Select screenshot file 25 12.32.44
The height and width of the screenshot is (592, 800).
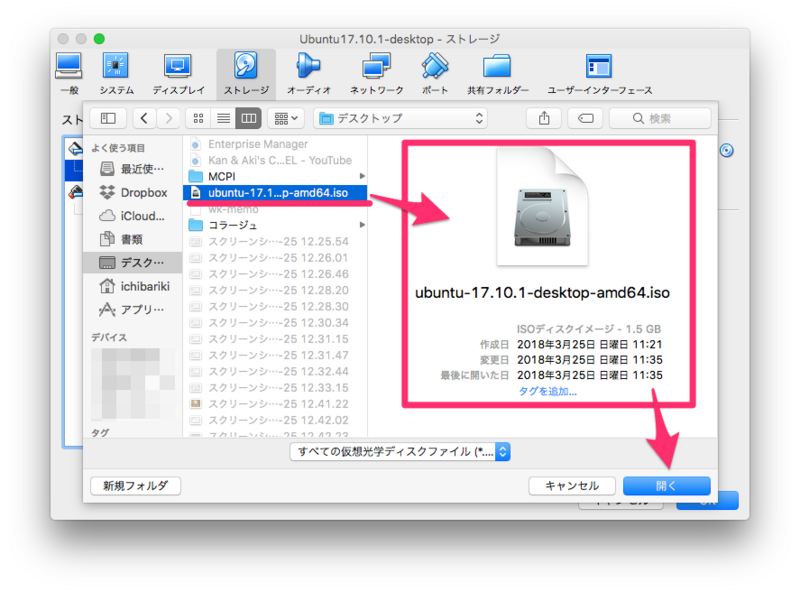click(275, 372)
